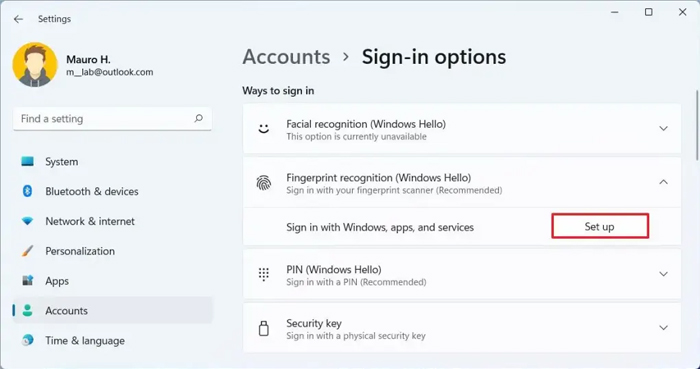The image size is (700, 369).
Task: Click the back arrow icon
Action: pos(18,19)
